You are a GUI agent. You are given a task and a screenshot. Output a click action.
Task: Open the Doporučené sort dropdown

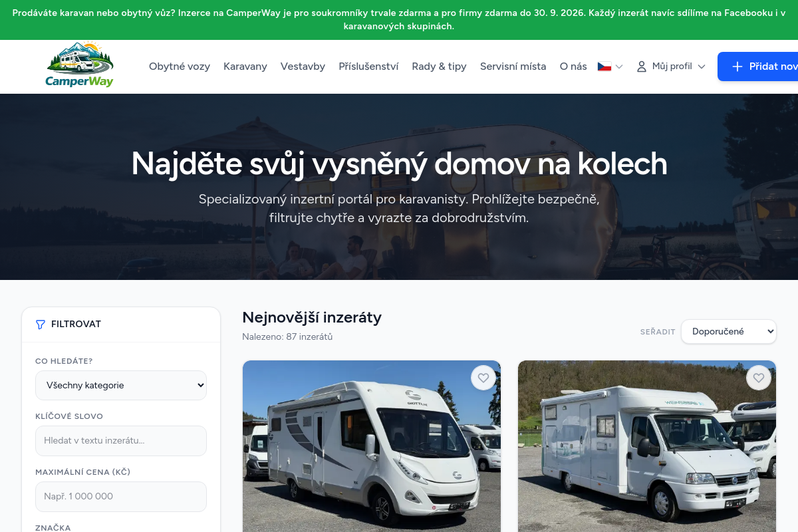click(x=729, y=331)
